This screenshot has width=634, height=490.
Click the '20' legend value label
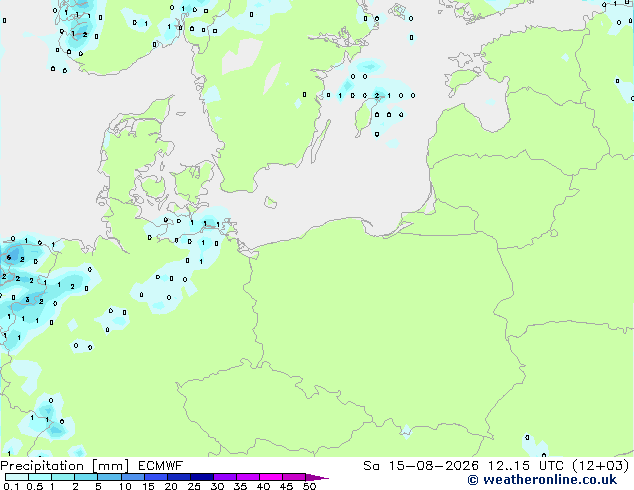click(x=171, y=486)
